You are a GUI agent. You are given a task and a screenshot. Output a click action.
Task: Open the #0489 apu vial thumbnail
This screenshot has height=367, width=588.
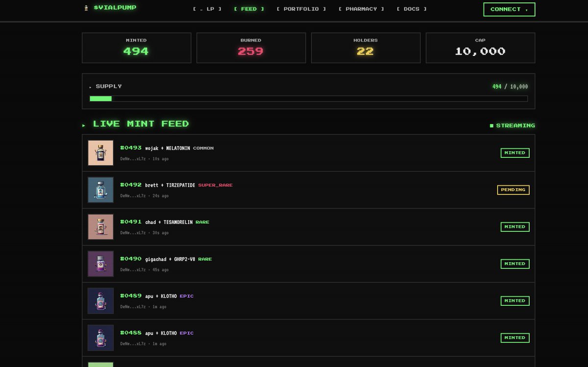click(100, 301)
